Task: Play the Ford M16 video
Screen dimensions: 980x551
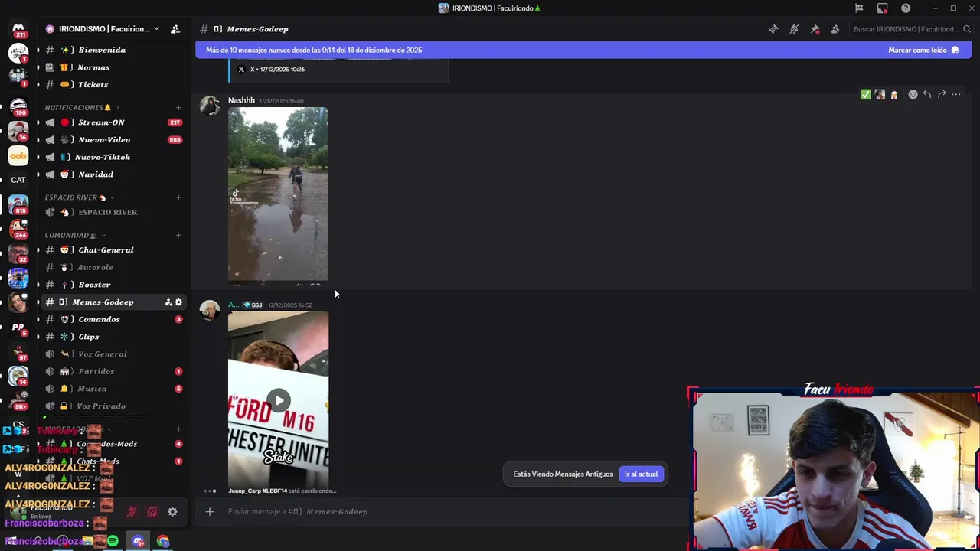Action: click(279, 400)
